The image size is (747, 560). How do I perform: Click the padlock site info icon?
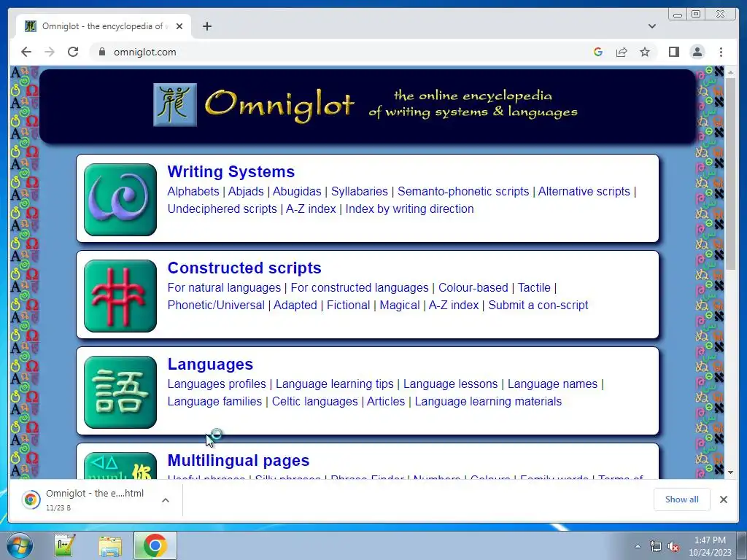(101, 52)
